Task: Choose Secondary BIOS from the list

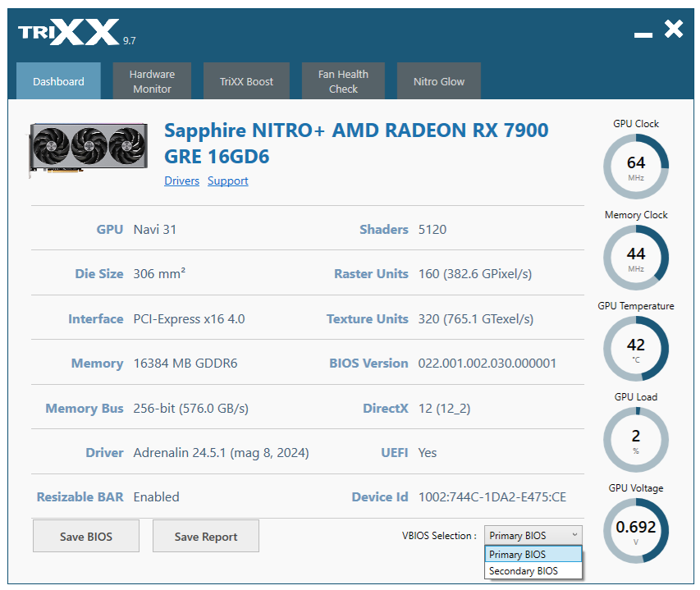Action: point(533,571)
